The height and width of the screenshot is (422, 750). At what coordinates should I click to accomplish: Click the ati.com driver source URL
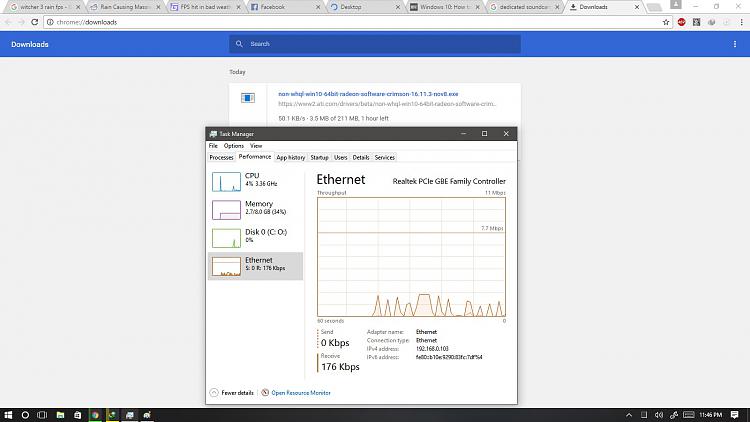click(386, 104)
